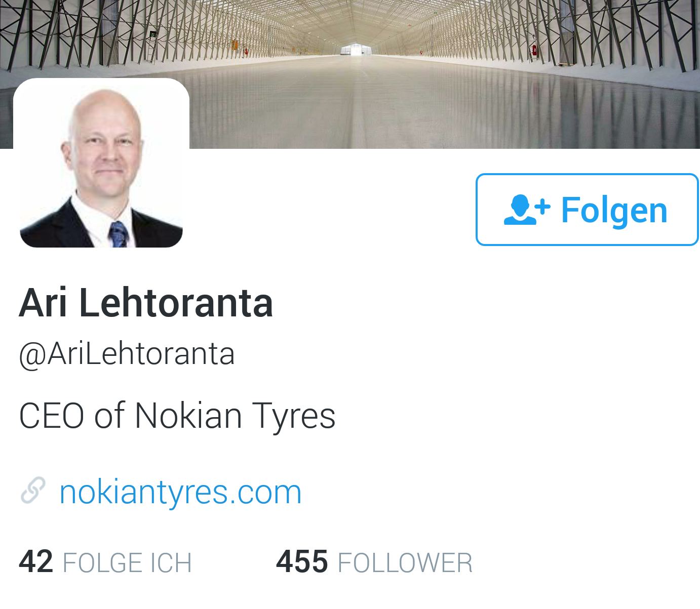
Task: Click the plus sign in follow icon
Action: (542, 207)
